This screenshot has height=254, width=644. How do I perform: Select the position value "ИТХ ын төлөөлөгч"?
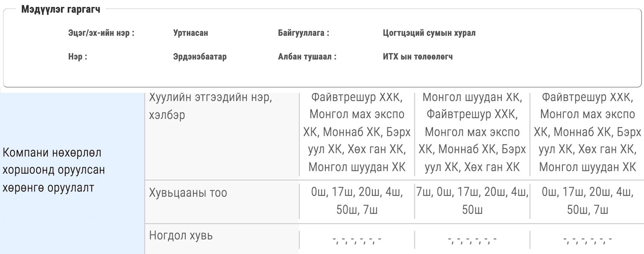[417, 57]
